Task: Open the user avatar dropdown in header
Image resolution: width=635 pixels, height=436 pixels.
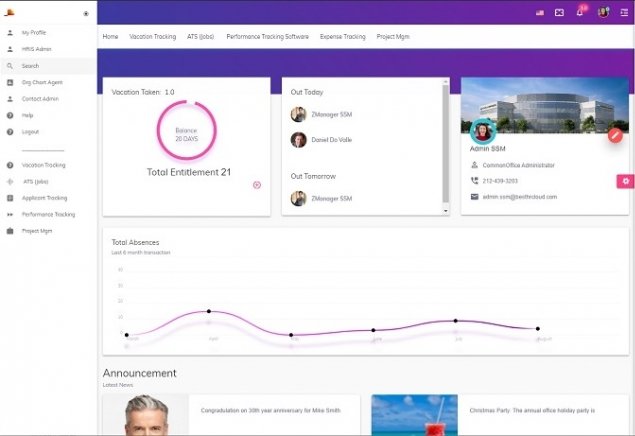Action: point(603,12)
